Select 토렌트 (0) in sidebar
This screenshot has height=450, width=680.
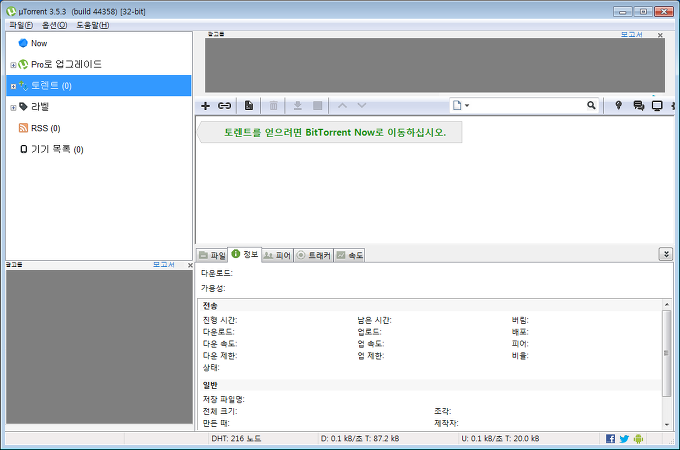pos(98,85)
